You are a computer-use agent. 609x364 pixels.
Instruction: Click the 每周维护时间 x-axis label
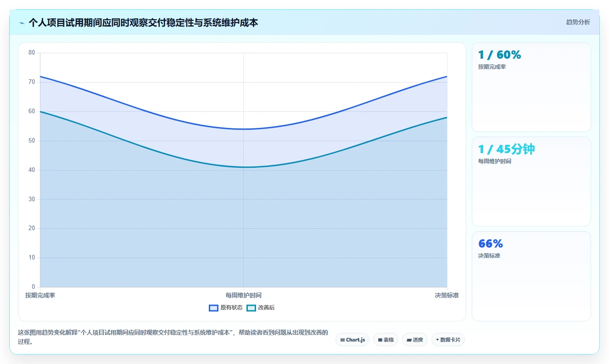(x=243, y=295)
